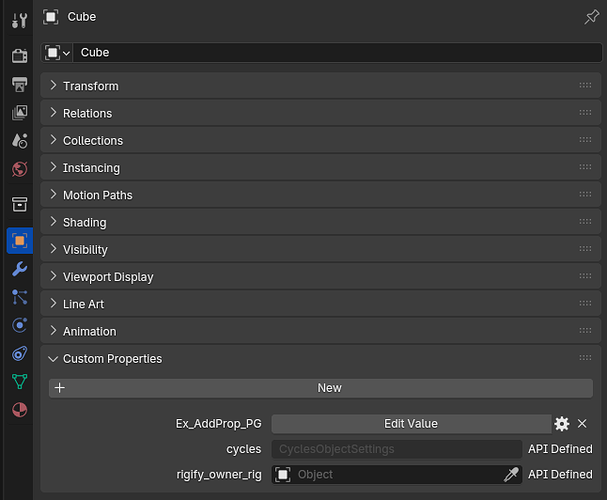Expand the Instancing panel
This screenshot has width=607, height=500.
(x=321, y=168)
